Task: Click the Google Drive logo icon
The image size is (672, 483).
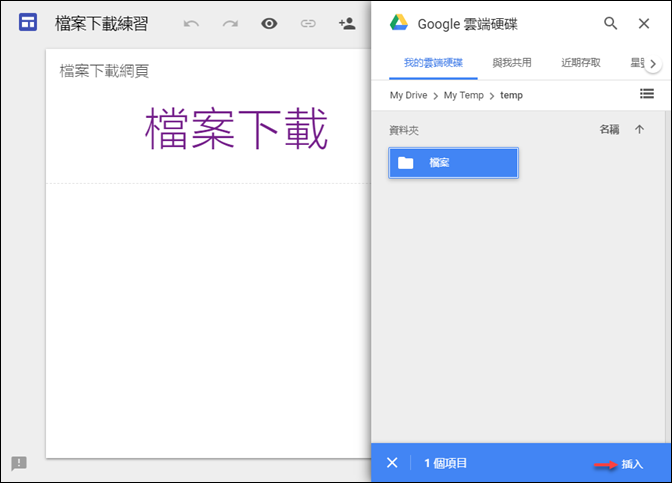Action: (x=399, y=23)
